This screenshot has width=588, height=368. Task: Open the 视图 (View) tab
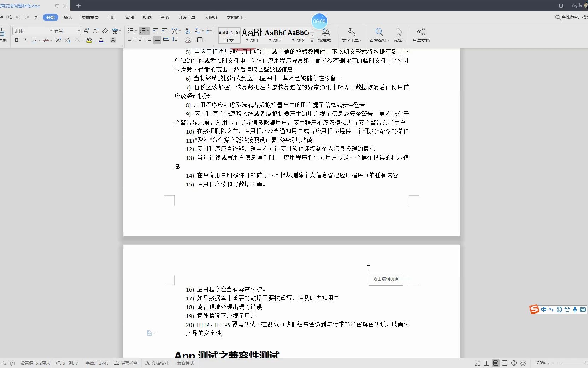147,17
